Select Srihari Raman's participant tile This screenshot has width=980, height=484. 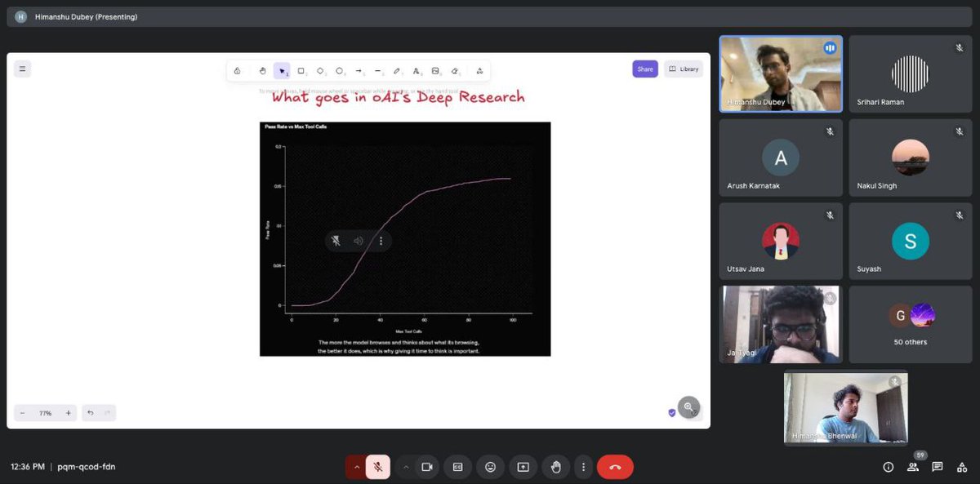911,73
